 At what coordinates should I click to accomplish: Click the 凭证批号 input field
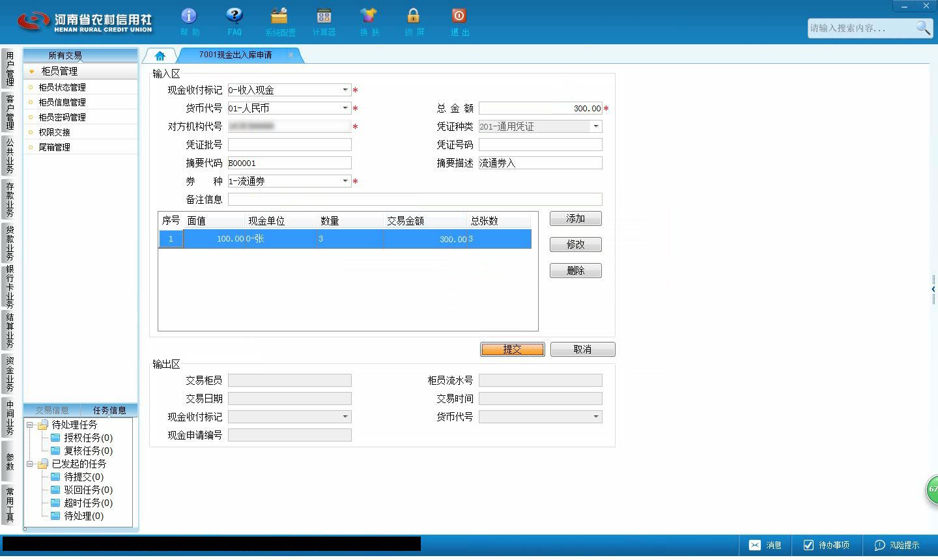[289, 145]
